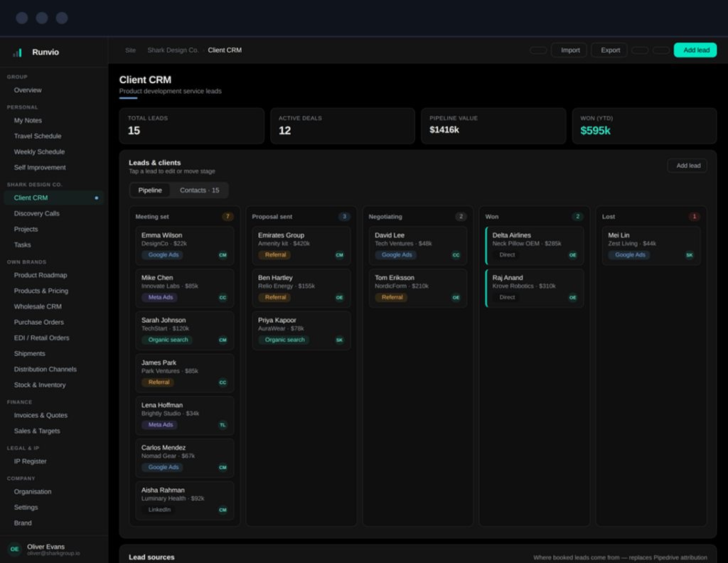This screenshot has height=563, width=728.
Task: Click CM avatar on Emirates Group card
Action: coord(339,254)
